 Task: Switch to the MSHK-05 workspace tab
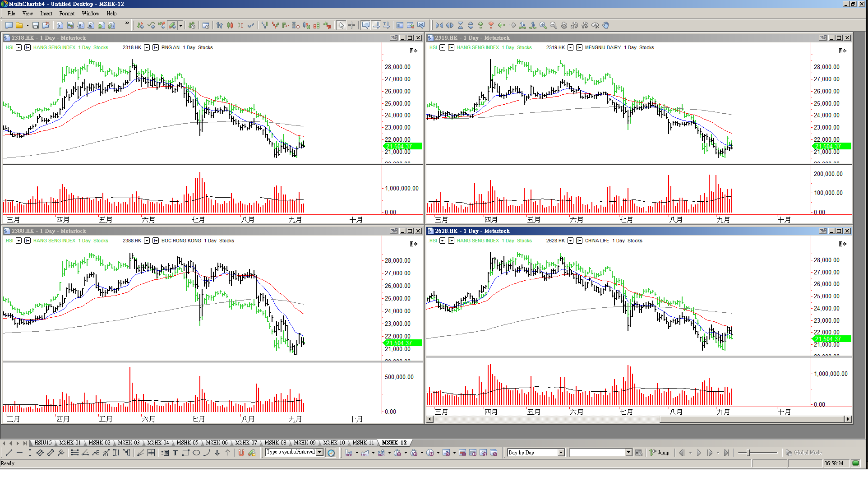click(x=187, y=443)
